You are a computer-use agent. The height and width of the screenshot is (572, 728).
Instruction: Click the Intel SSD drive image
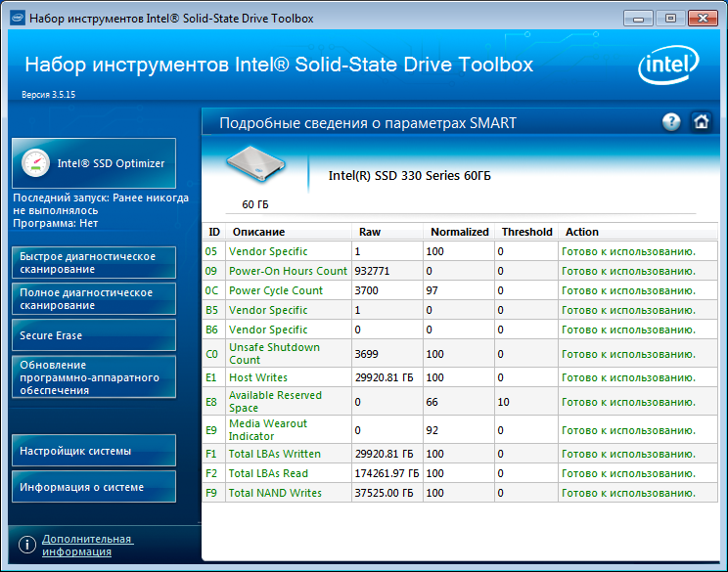(x=255, y=164)
